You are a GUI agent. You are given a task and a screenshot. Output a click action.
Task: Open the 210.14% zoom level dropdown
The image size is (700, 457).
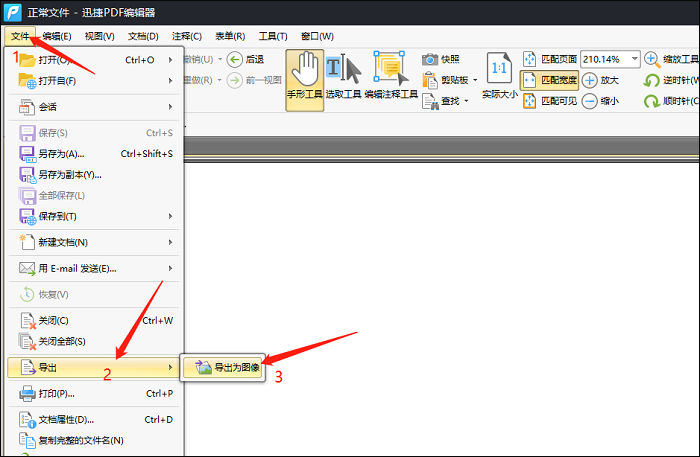(x=634, y=59)
